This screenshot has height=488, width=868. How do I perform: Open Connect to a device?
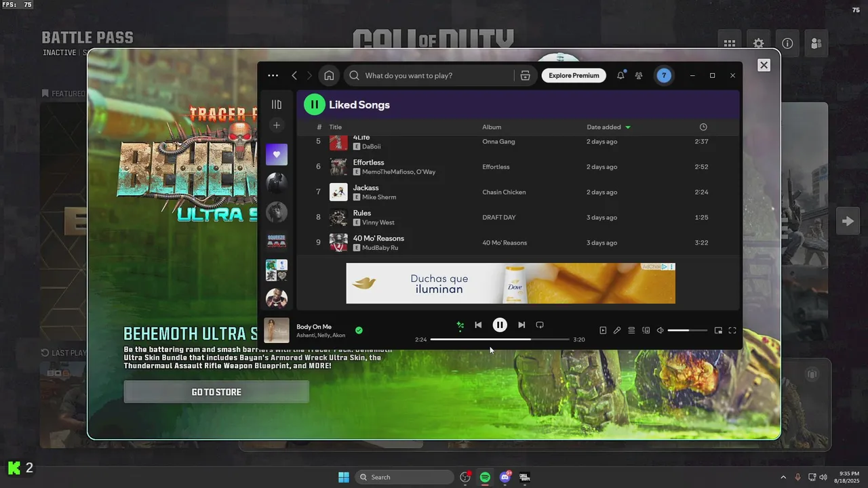click(646, 331)
